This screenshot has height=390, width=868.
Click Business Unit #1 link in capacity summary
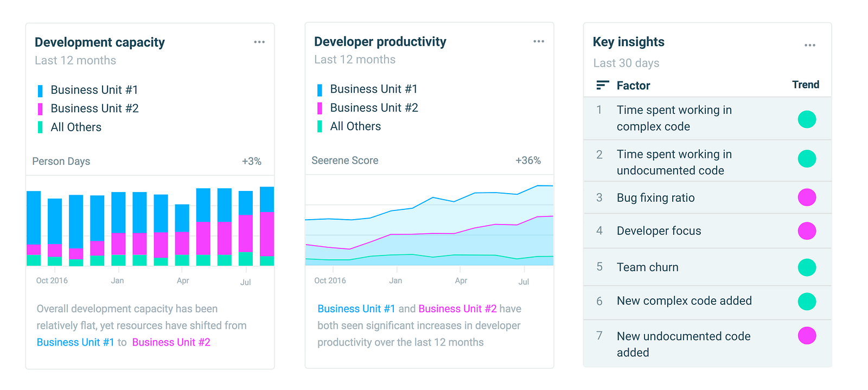coord(75,342)
